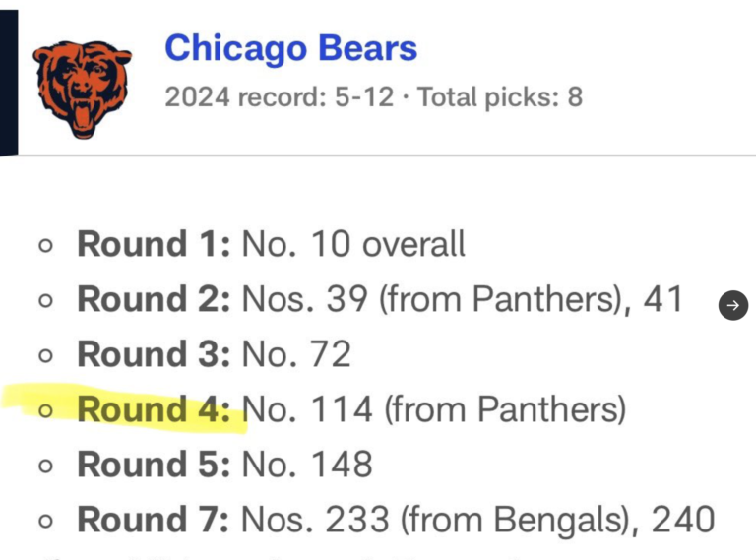Select the Total picks: 8 text
756x560 pixels.
coord(500,96)
